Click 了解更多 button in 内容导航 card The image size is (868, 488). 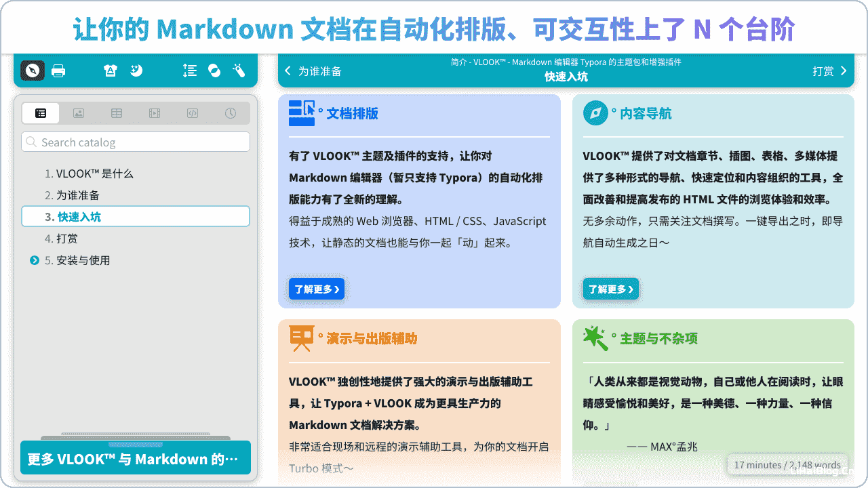[x=610, y=289]
